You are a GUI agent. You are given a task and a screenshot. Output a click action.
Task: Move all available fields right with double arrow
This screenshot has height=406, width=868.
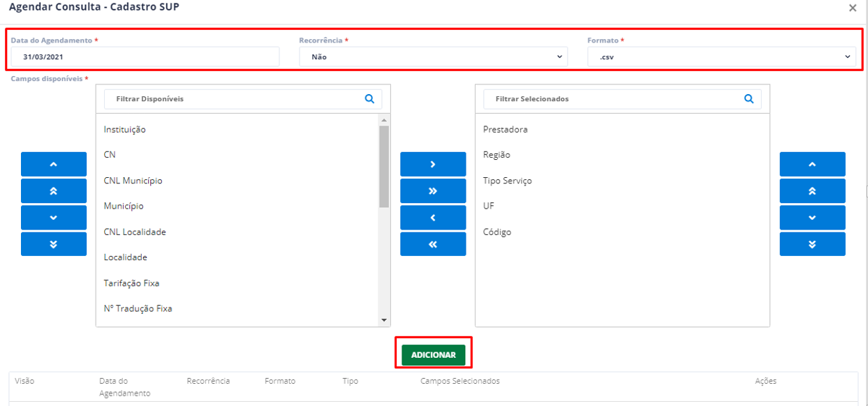[x=433, y=191]
